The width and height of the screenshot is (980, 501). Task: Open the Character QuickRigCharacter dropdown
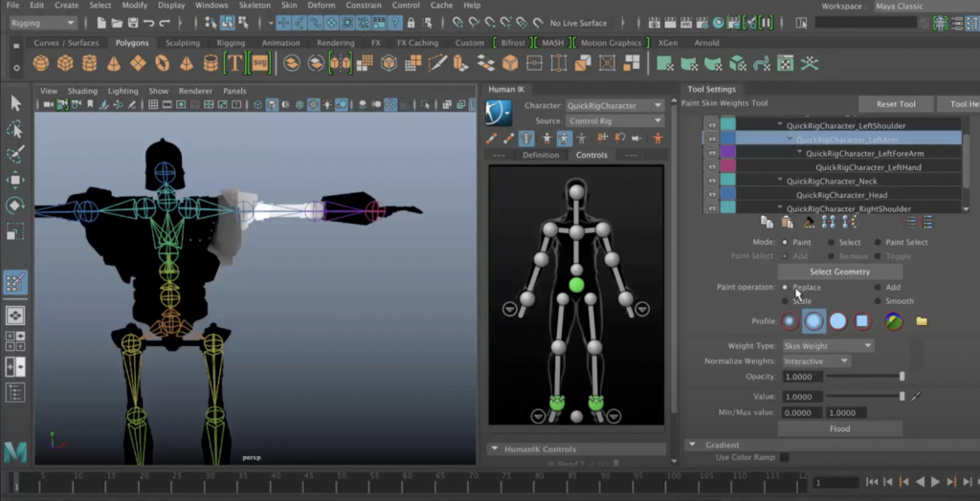(614, 105)
